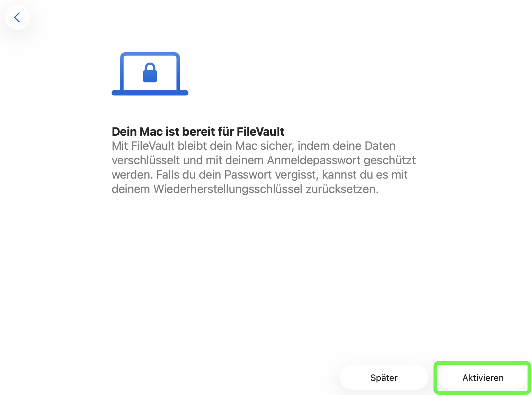The height and width of the screenshot is (395, 532).
Task: Click the padlock symbol inside the laptop
Action: coord(150,72)
